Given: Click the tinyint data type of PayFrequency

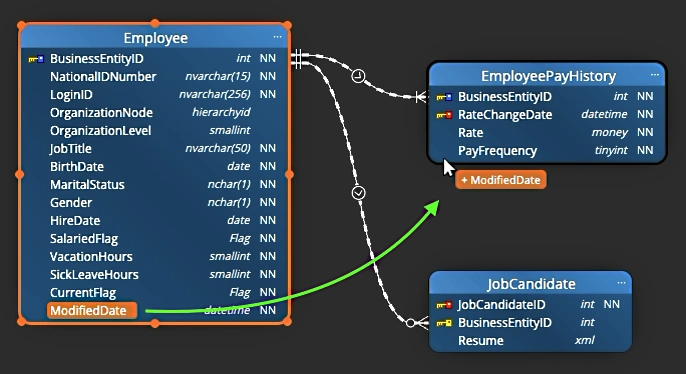Looking at the screenshot, I should (611, 150).
